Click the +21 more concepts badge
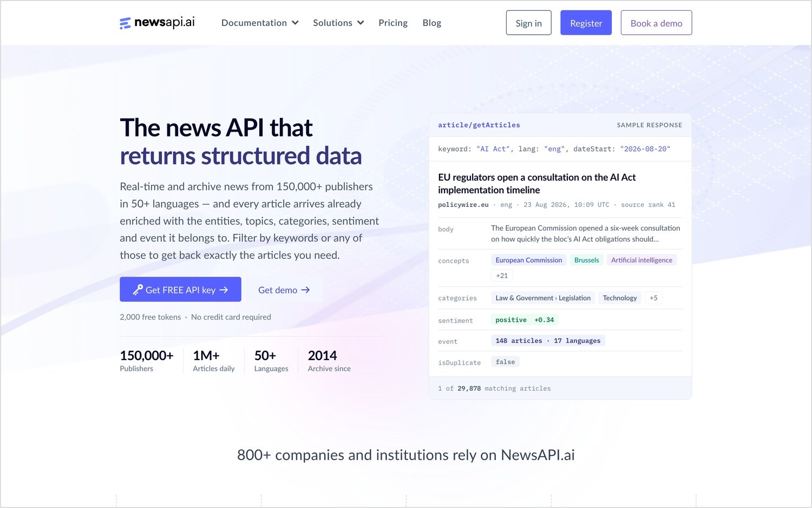Screen dimensions: 812x508 click(502, 276)
